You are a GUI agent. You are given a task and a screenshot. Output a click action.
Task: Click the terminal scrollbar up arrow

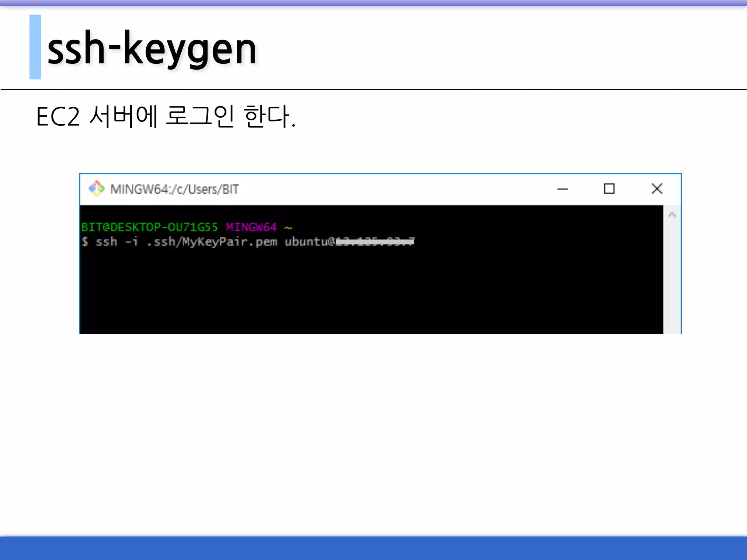(672, 215)
